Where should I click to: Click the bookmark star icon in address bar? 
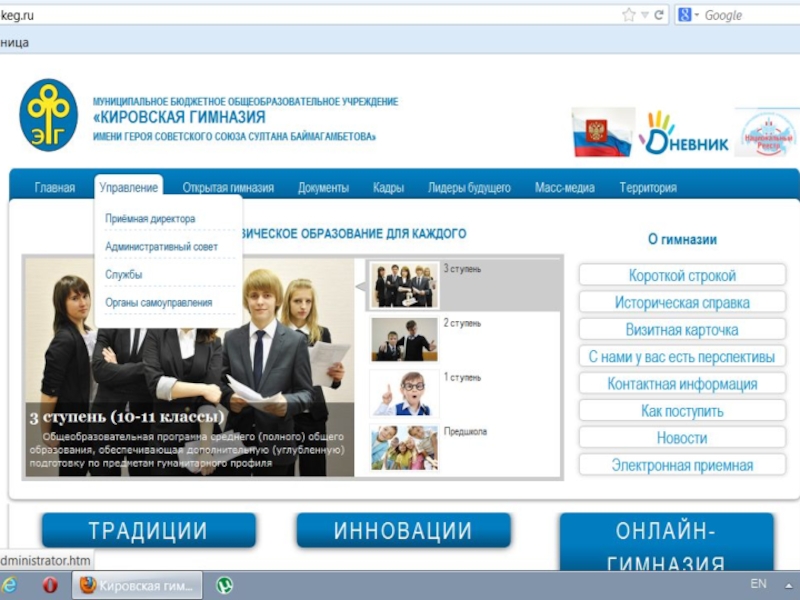pos(629,15)
